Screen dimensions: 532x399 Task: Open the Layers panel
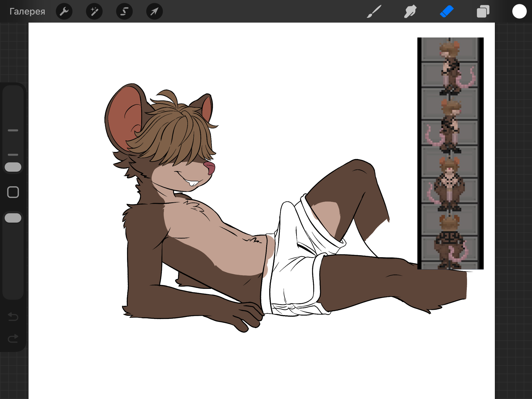tap(483, 11)
